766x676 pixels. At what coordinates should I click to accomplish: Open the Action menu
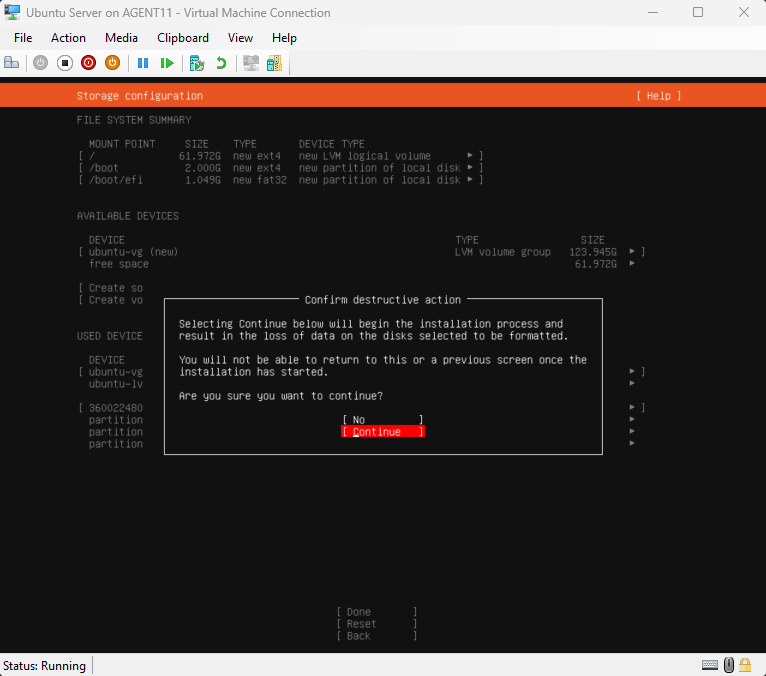click(68, 37)
